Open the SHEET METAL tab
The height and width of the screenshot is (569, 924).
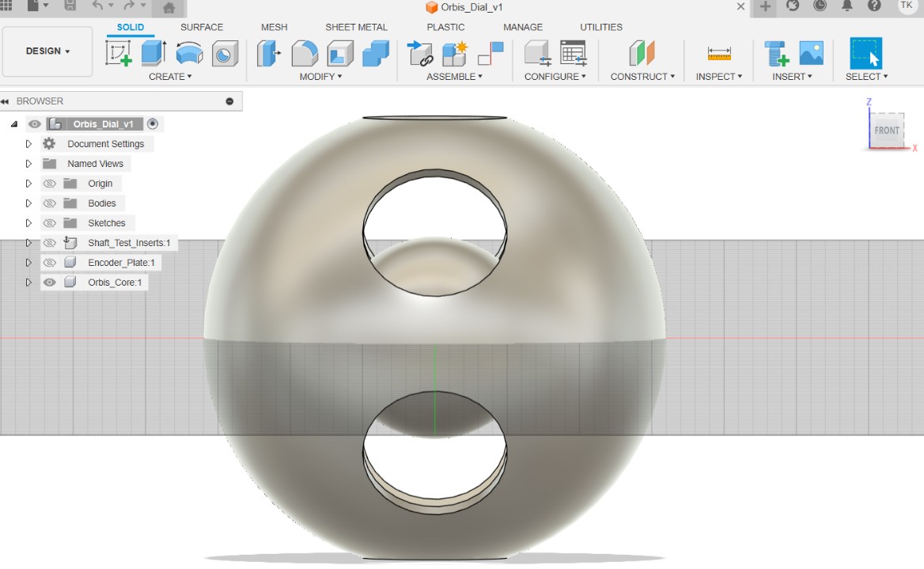click(x=356, y=27)
